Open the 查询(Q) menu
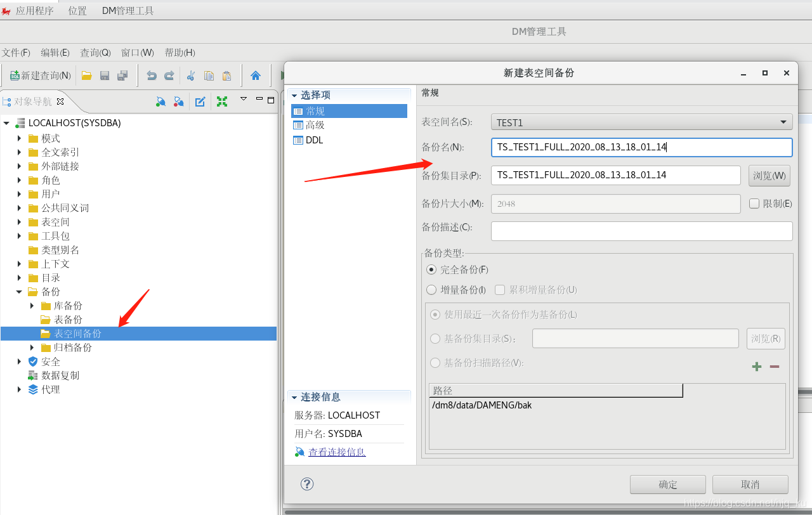Image resolution: width=812 pixels, height=515 pixels. pyautogui.click(x=95, y=53)
